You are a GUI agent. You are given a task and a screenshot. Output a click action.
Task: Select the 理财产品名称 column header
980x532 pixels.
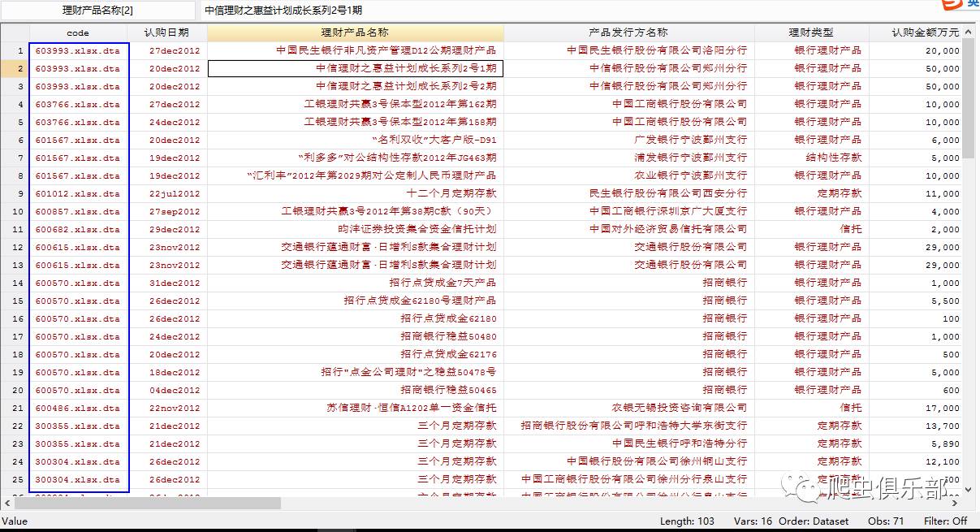[356, 32]
